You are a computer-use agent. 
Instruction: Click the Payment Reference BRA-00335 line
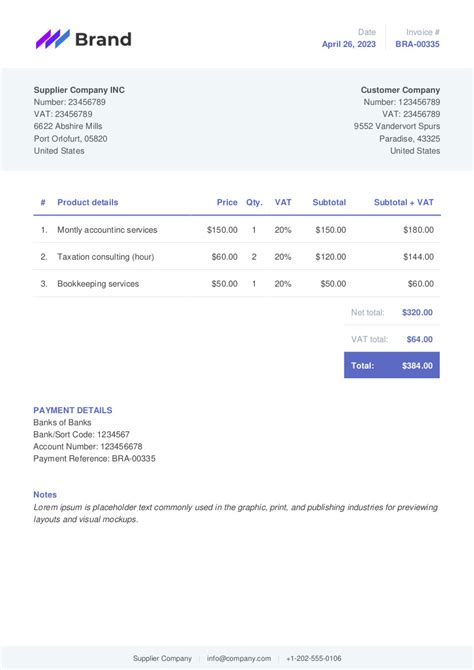(x=94, y=458)
